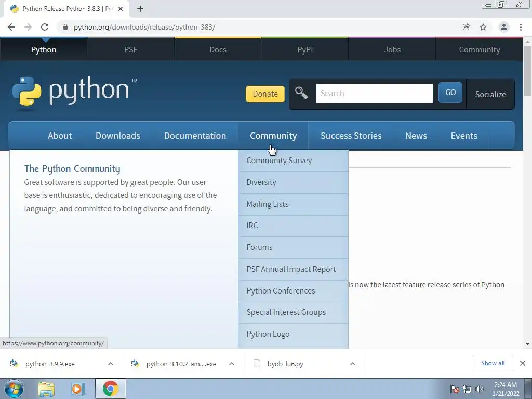Click the browser forward arrow

click(x=28, y=27)
